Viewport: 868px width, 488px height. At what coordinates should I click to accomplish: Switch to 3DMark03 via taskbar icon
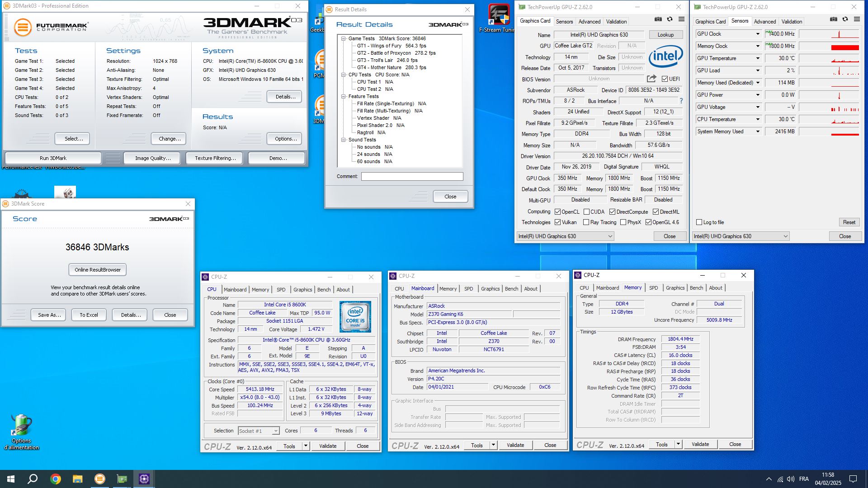pos(100,479)
